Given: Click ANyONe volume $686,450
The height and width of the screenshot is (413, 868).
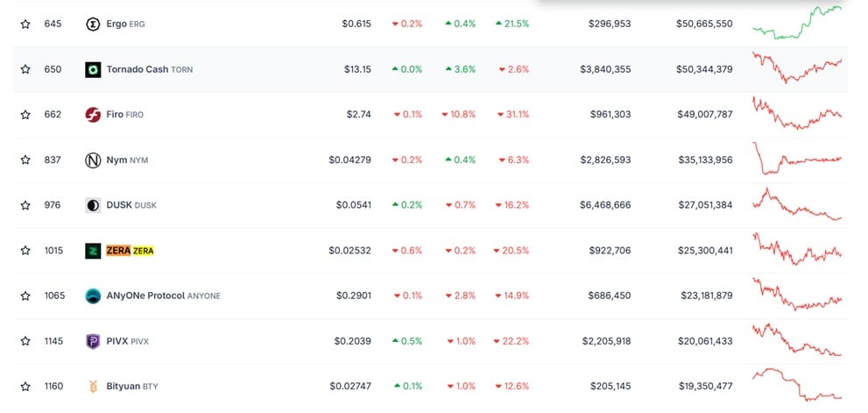Looking at the screenshot, I should (x=610, y=296).
